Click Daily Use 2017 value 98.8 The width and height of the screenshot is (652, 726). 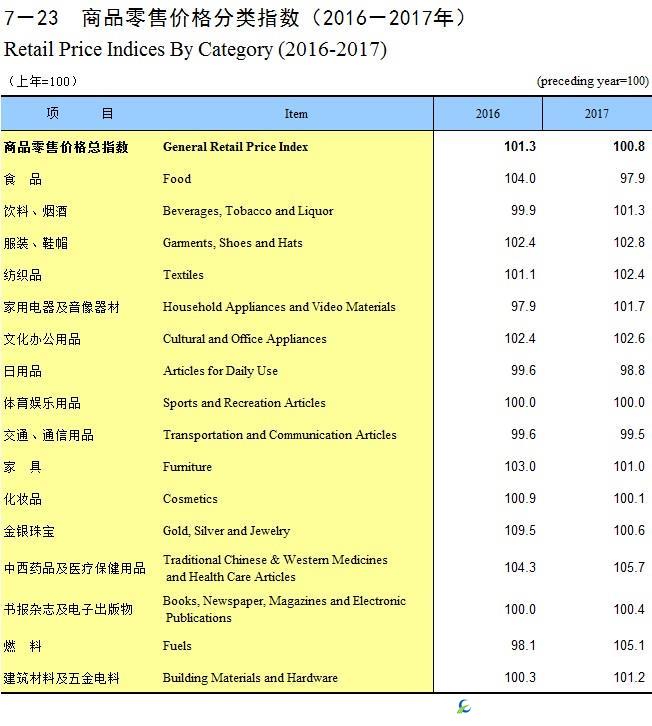[x=633, y=370]
